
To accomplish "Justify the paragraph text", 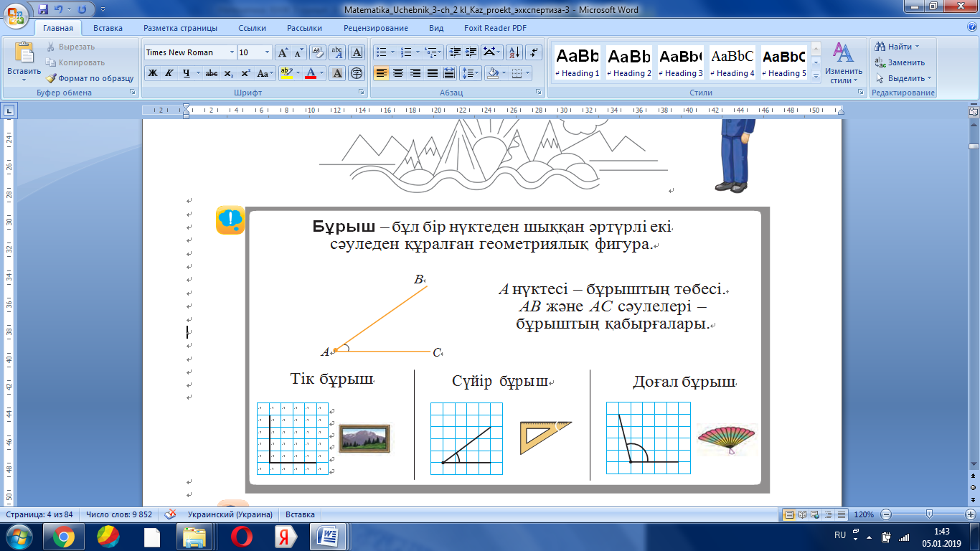I will (x=432, y=73).
